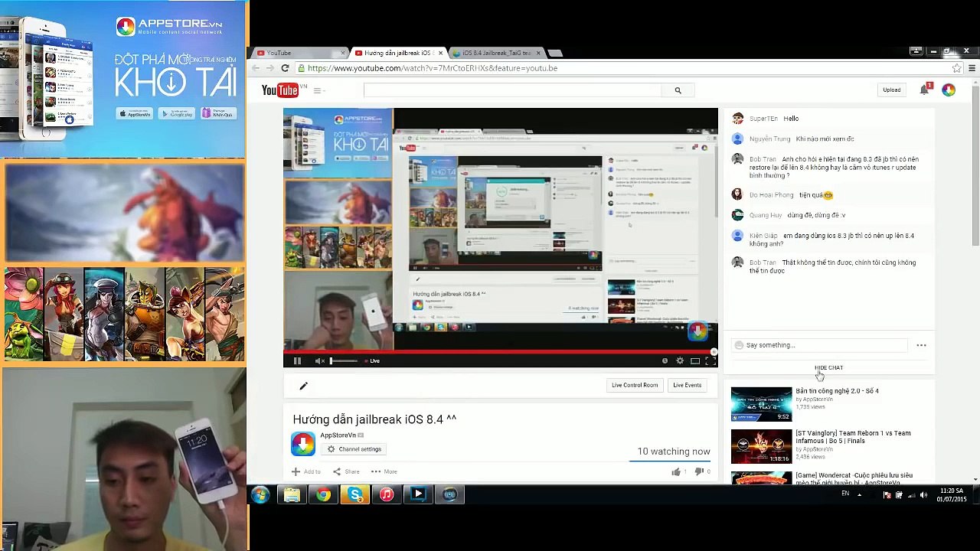Open Team Reborn vs Team Infamous thumbnail
The height and width of the screenshot is (551, 980).
coord(761,447)
